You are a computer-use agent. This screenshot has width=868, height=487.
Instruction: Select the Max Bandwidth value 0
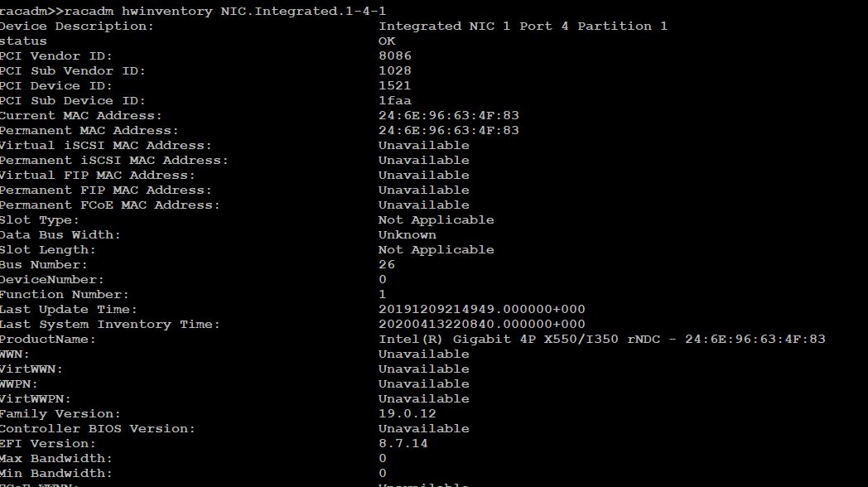[x=383, y=460]
